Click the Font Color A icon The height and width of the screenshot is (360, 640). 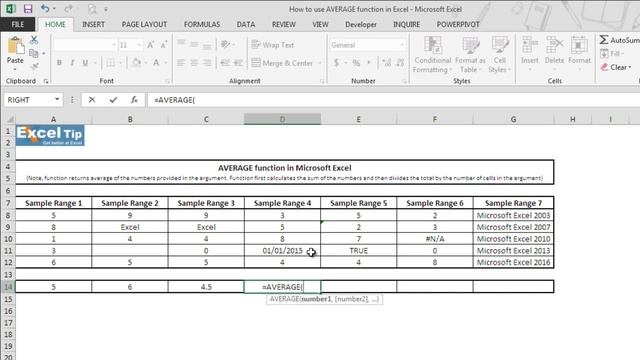pyautogui.click(x=156, y=63)
